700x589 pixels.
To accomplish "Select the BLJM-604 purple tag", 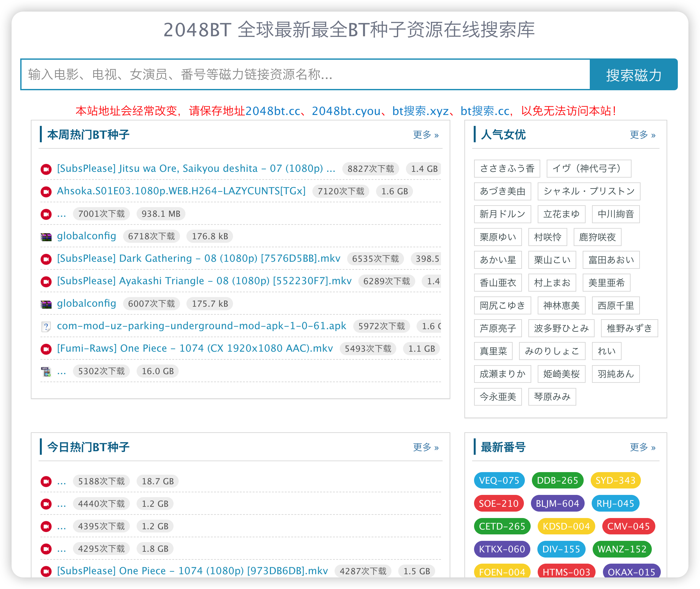I will (558, 504).
